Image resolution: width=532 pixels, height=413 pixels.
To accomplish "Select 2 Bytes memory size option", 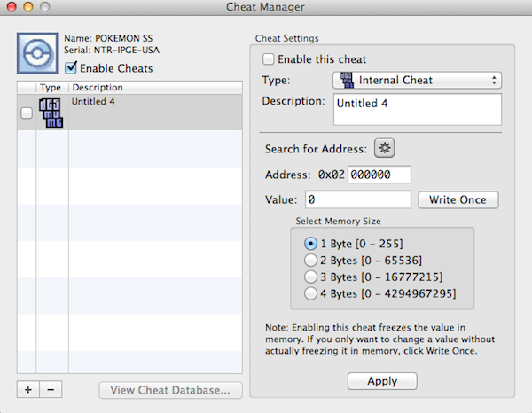I will [x=310, y=260].
